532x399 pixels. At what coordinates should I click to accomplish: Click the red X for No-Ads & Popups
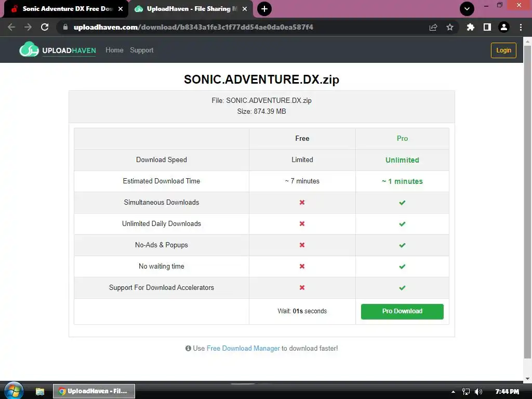(x=302, y=245)
